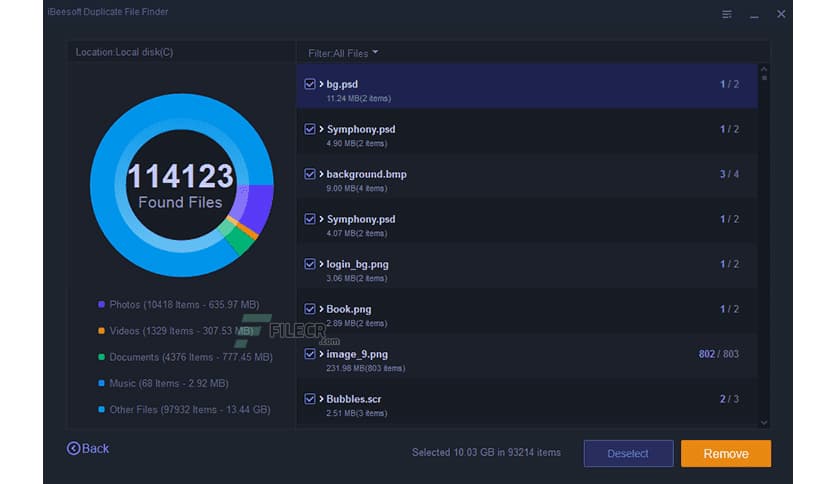Expand the 4.90 MB Symphony.psd group
The height and width of the screenshot is (484, 836).
[321, 129]
